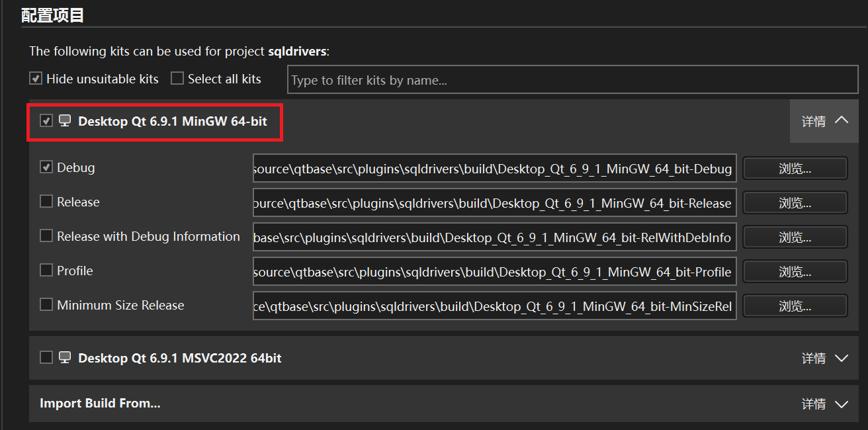Check the Desktop Qt 6.9.1 MSVC2022 64bit kit
Screen dimensions: 868x430
(x=46, y=357)
